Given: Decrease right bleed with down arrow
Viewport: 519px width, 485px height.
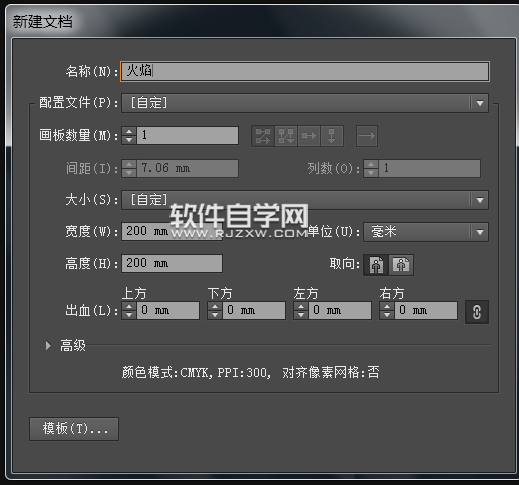Looking at the screenshot, I should 387,315.
